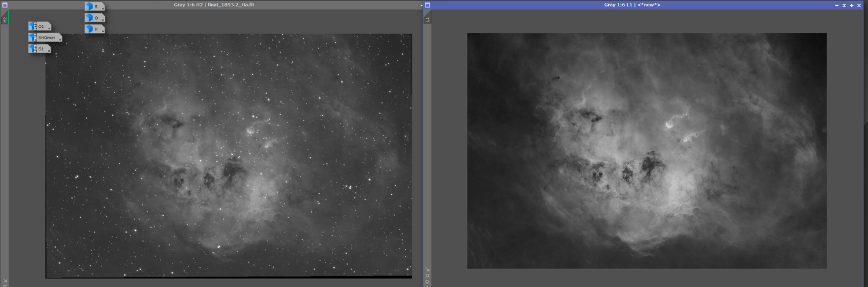Click uppermost bottom-left corner icon of L1 window
The width and height of the screenshot is (868, 287).
[428, 269]
